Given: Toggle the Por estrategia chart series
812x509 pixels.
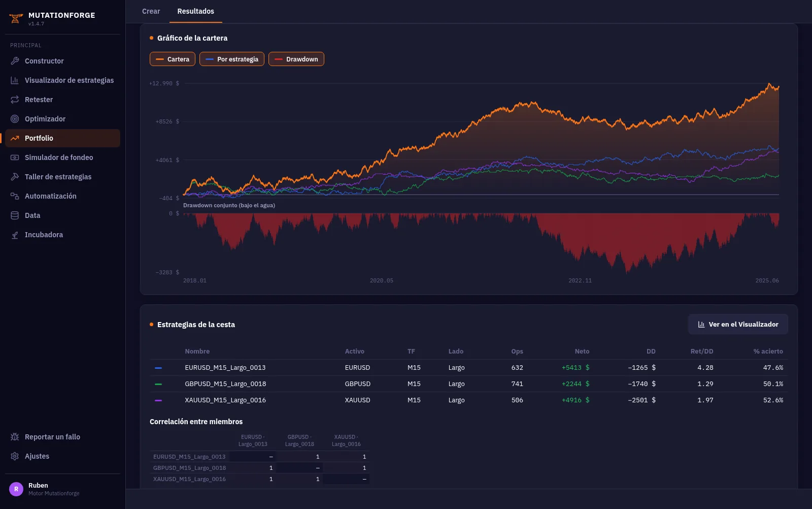Looking at the screenshot, I should (232, 59).
